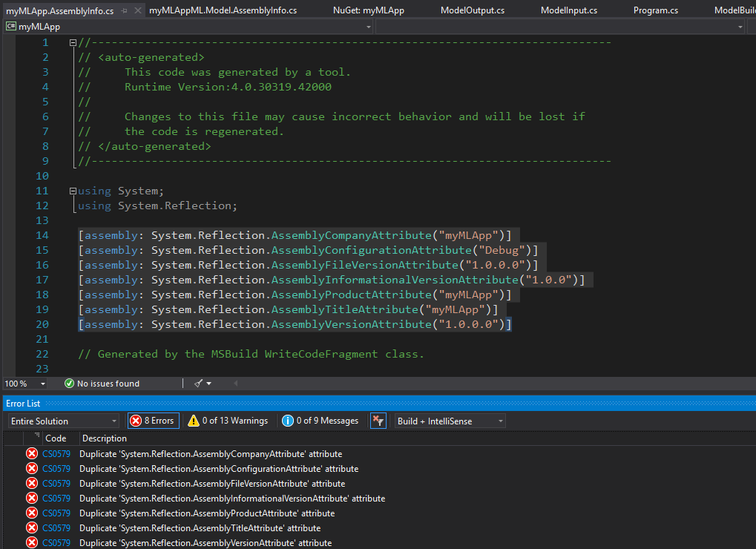Viewport: 756px width, 549px height.
Task: Click the blue Messages info icon
Action: 288,420
